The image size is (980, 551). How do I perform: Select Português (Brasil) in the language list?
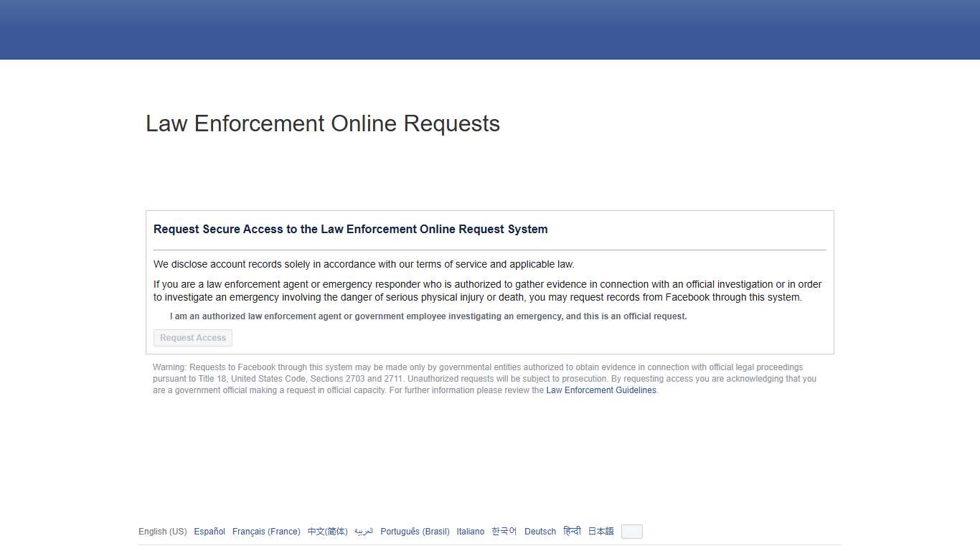[415, 531]
